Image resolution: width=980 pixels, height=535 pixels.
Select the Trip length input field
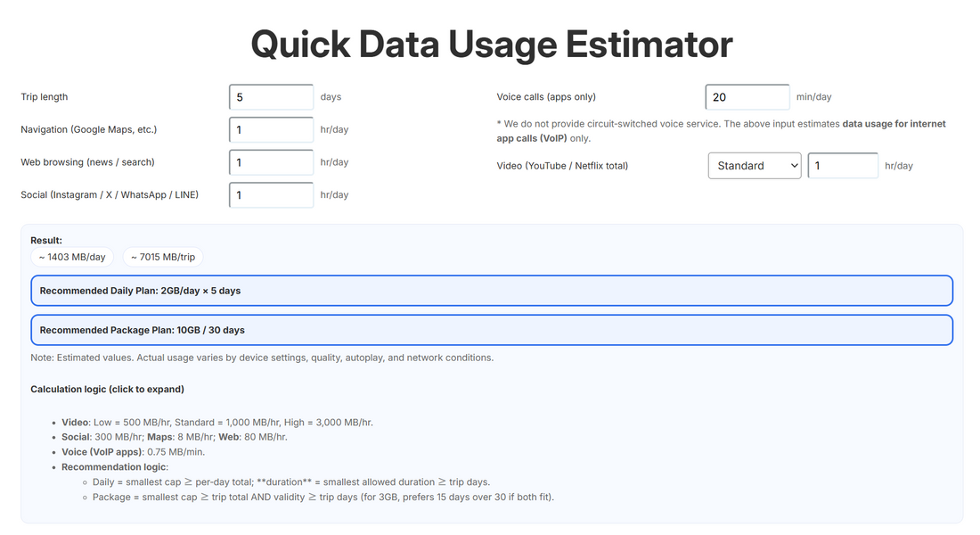[271, 96]
